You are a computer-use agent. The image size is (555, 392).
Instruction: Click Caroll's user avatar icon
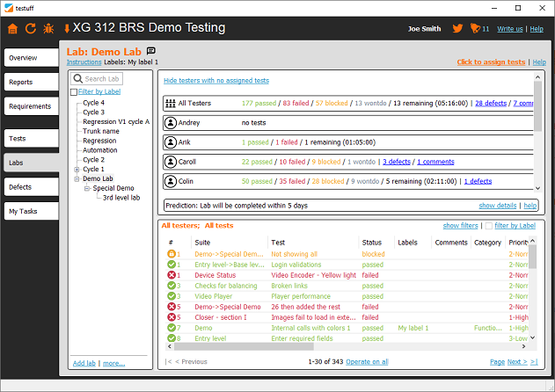tap(171, 162)
